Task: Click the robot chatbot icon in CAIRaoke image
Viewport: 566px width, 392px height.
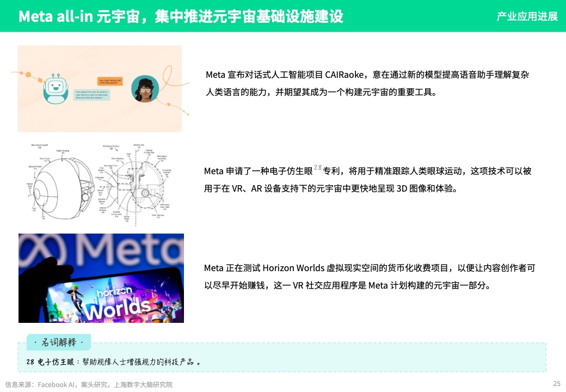Action: click(x=56, y=88)
